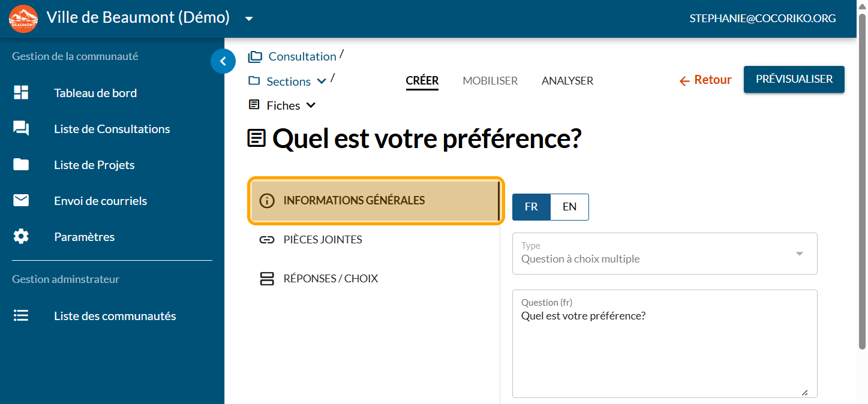This screenshot has height=404, width=868.
Task: Open the Pièces jointes section
Action: point(323,240)
